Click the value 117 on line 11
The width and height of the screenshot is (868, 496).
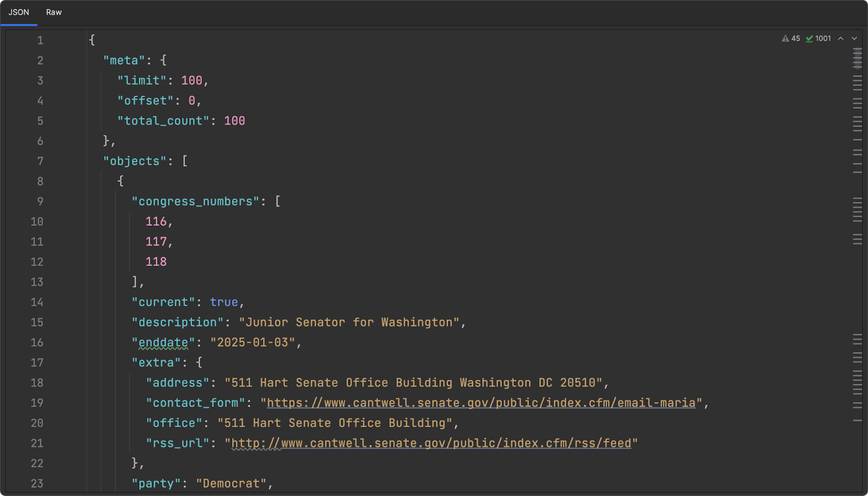[x=156, y=241]
